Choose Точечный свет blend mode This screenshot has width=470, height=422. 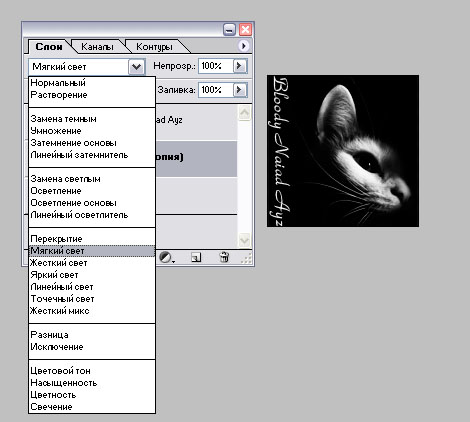(92, 299)
